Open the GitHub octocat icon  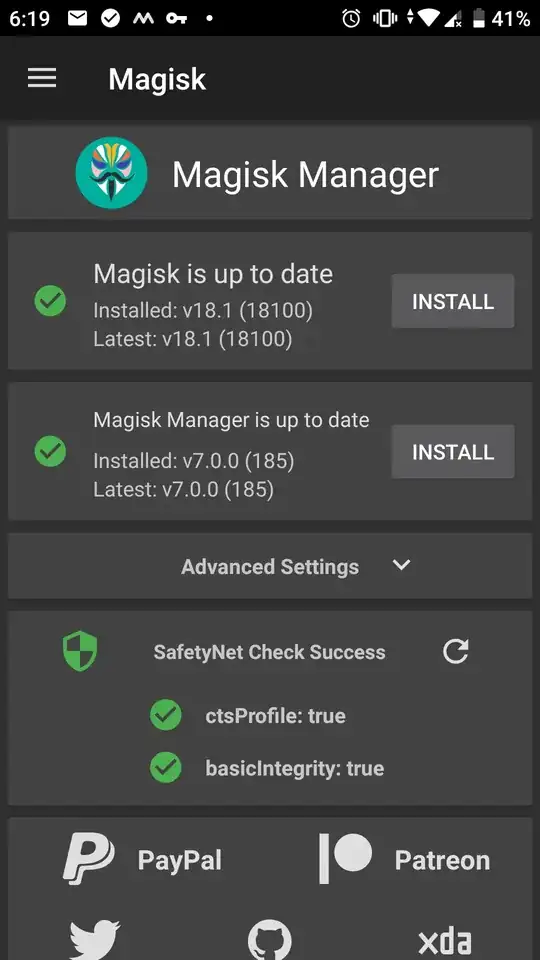269,940
